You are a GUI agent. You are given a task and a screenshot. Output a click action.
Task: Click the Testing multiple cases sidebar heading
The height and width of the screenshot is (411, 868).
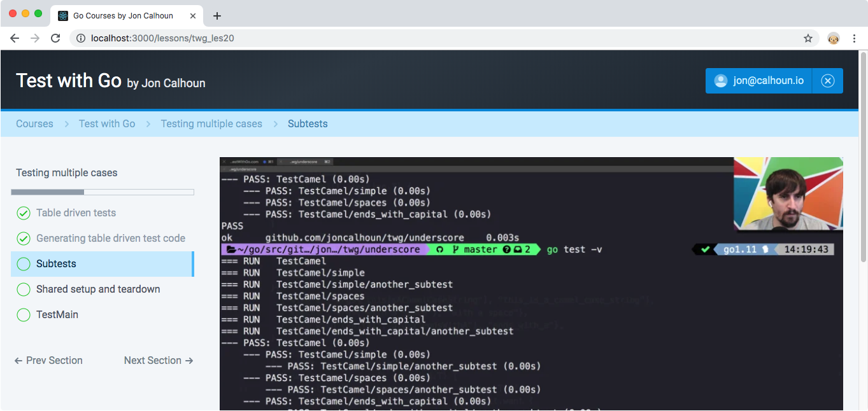(67, 173)
